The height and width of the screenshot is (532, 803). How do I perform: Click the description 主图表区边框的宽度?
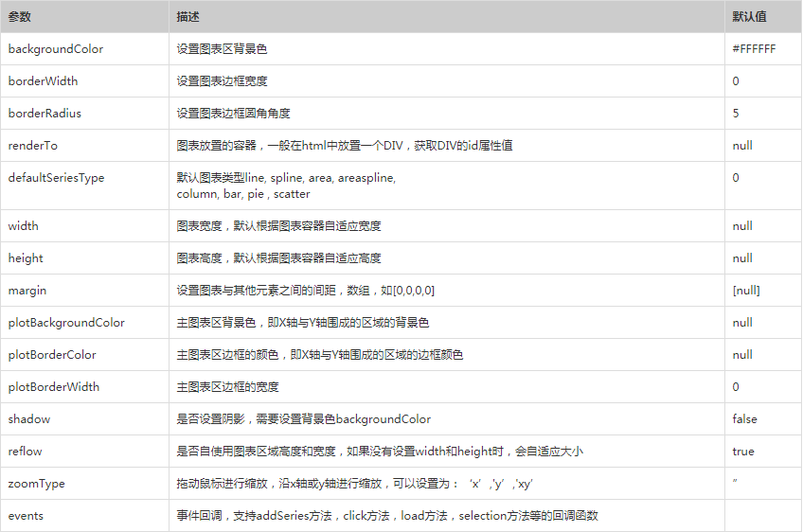click(x=228, y=387)
